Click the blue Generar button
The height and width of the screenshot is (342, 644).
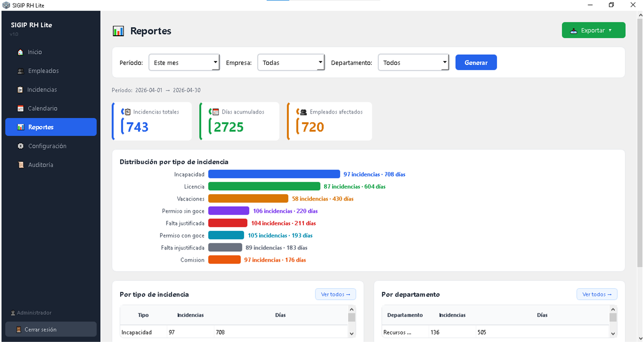tap(476, 62)
